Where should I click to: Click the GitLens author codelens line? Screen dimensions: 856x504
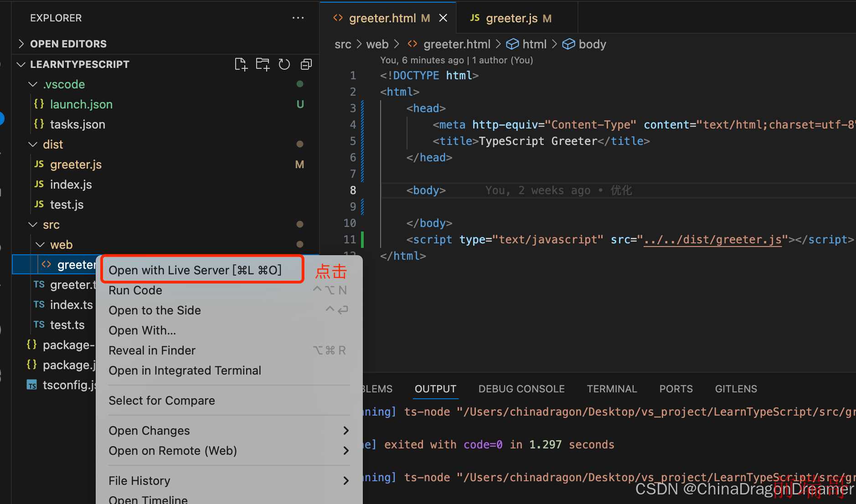456,60
